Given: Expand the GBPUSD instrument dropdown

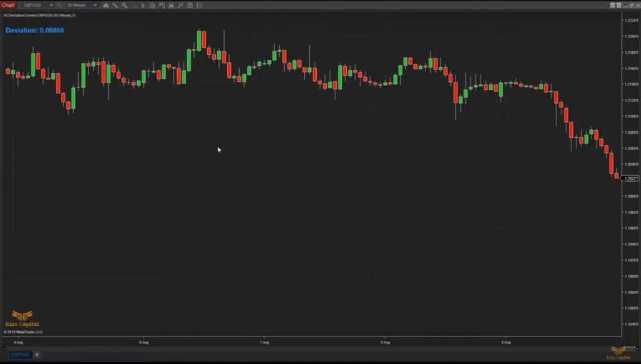Looking at the screenshot, I should [x=51, y=5].
